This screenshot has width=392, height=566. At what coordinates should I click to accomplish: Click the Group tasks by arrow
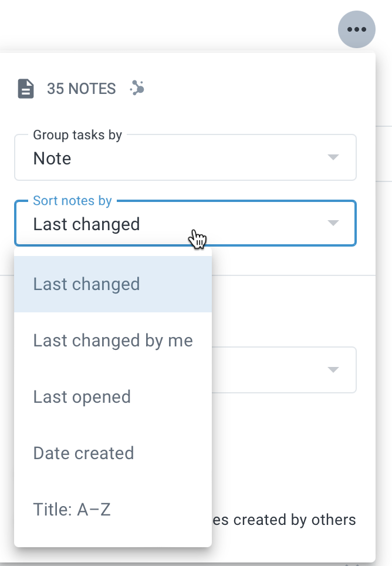coord(333,157)
